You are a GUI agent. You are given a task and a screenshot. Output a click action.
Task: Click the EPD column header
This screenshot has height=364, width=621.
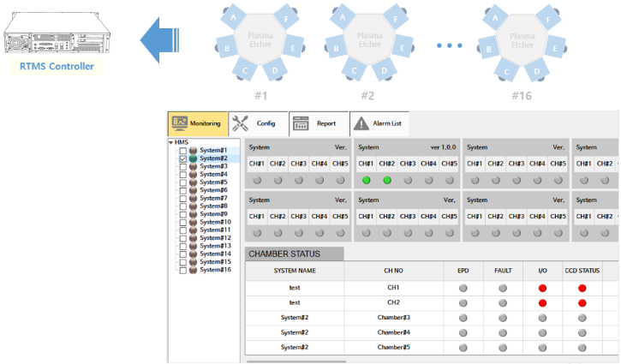click(463, 271)
